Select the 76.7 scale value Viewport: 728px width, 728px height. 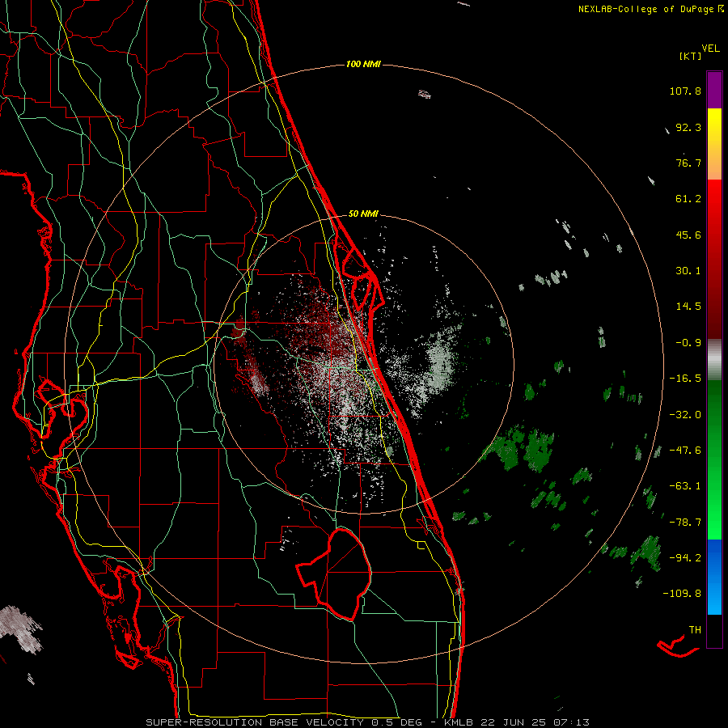pyautogui.click(x=688, y=163)
